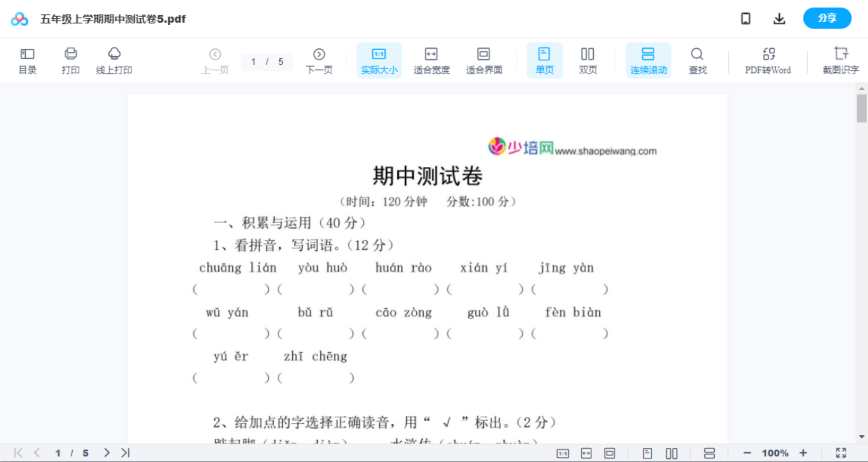Switch to 双页 two-page layout
Screen dimensions: 868x462
pos(588,60)
